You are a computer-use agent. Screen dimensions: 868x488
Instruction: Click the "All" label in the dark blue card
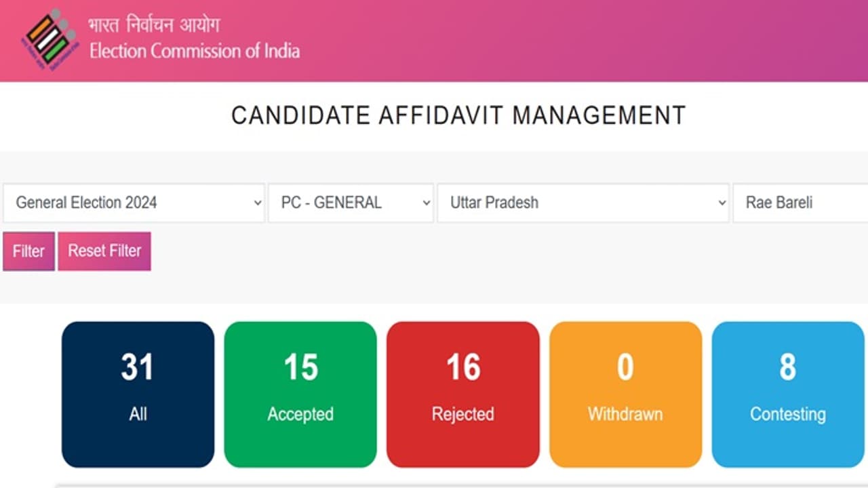click(138, 413)
